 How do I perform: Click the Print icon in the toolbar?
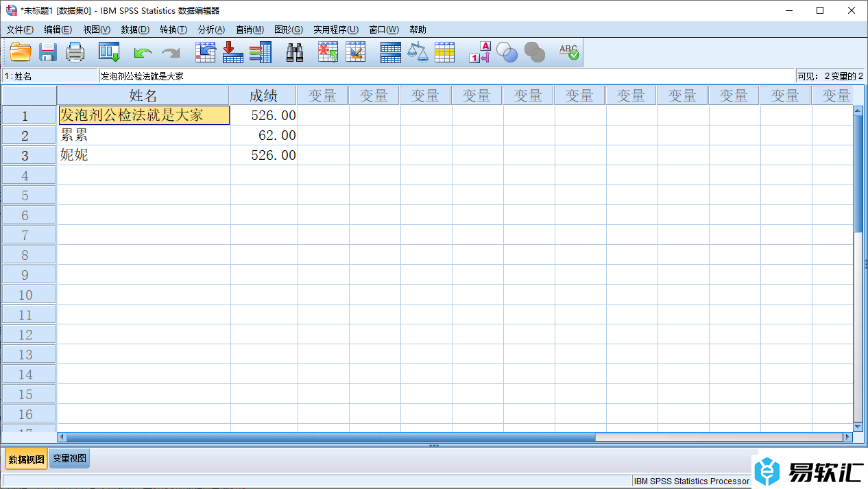click(x=75, y=52)
